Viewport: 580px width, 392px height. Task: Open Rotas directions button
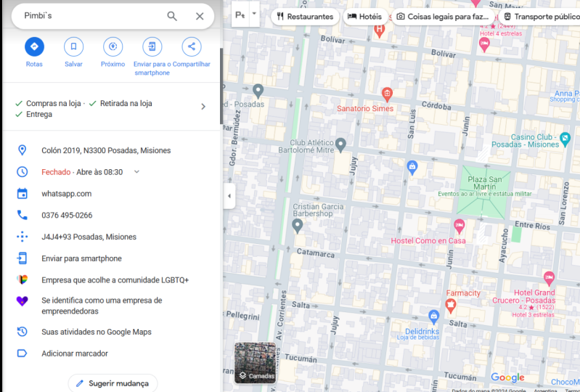34,46
